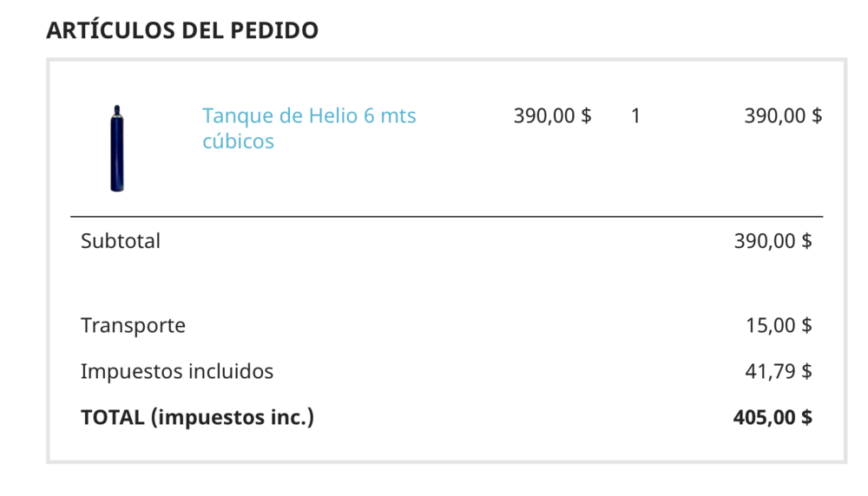Click the word PEDIDO in the heading
Viewport: 868px width, 496px height.
pyautogui.click(x=274, y=29)
